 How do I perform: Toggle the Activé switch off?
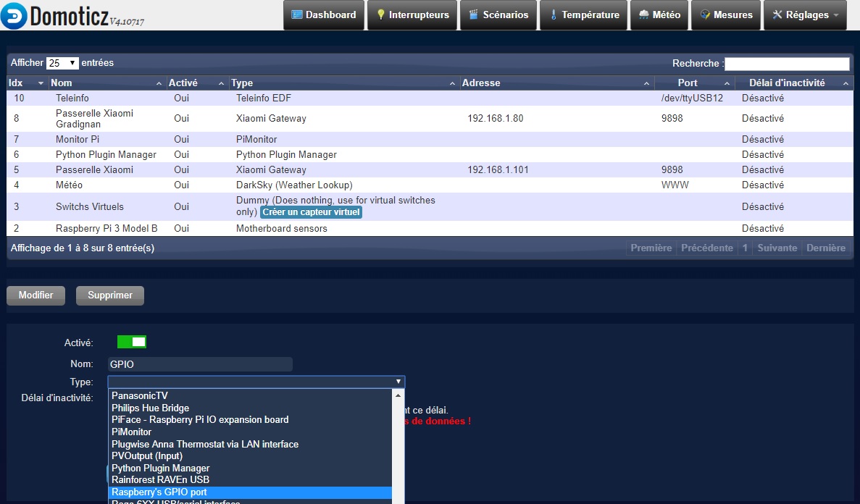point(132,342)
